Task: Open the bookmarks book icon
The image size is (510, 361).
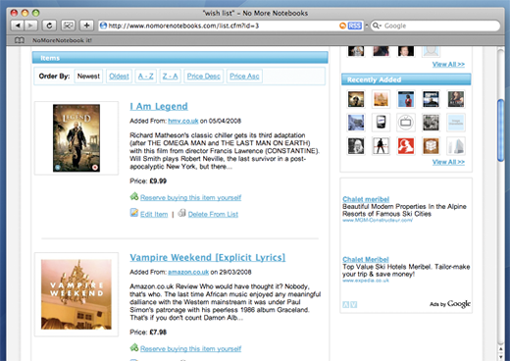Action: 19,40
